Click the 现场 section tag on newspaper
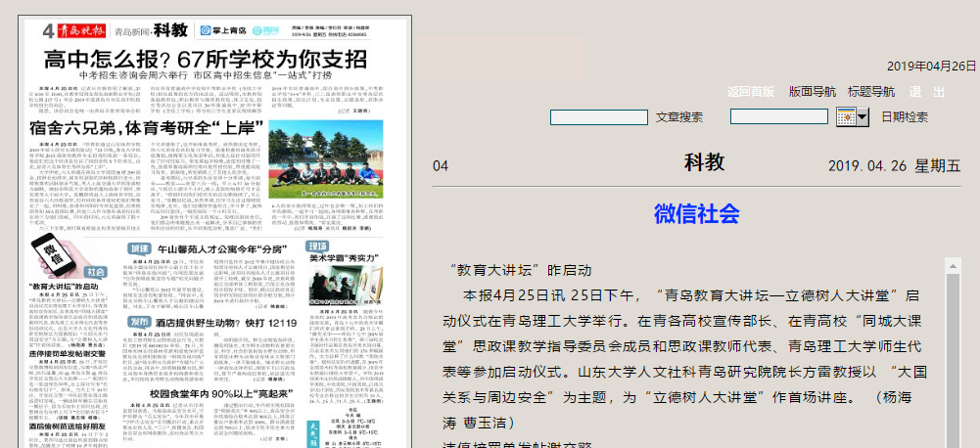Viewport: 980px width, 448px height. (317, 246)
